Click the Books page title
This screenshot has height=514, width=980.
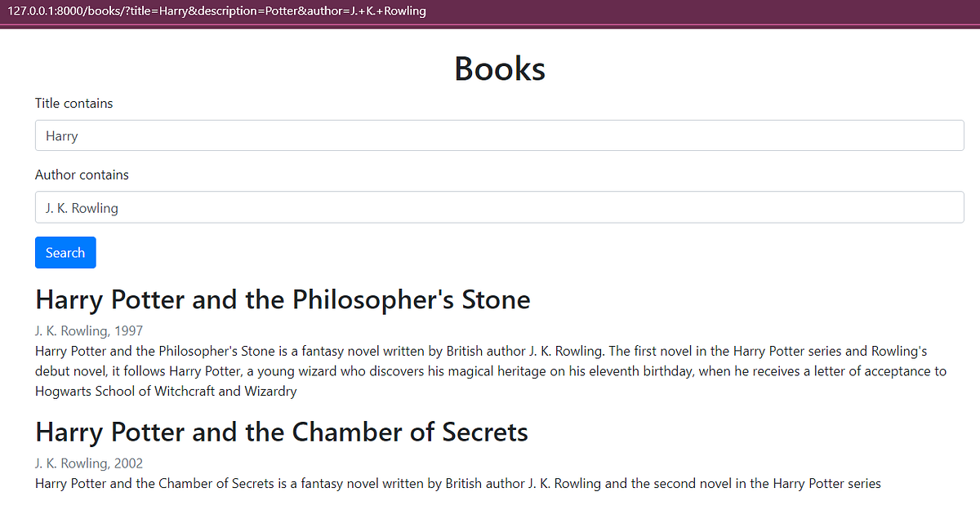[x=499, y=69]
